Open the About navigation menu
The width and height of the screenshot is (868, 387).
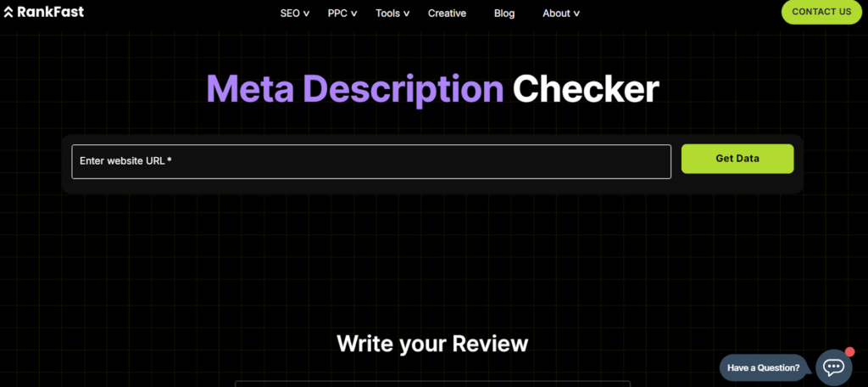[x=556, y=14]
